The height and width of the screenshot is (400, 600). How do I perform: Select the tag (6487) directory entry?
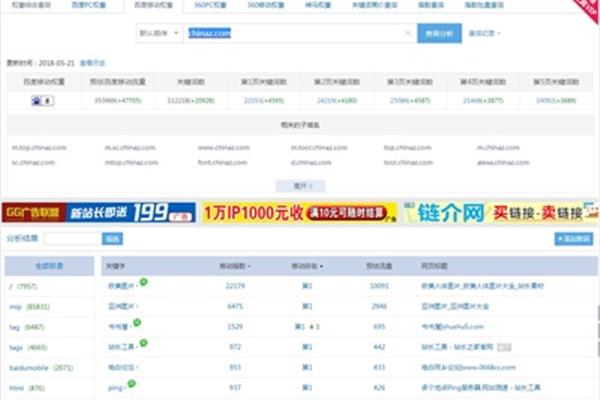[x=27, y=327]
